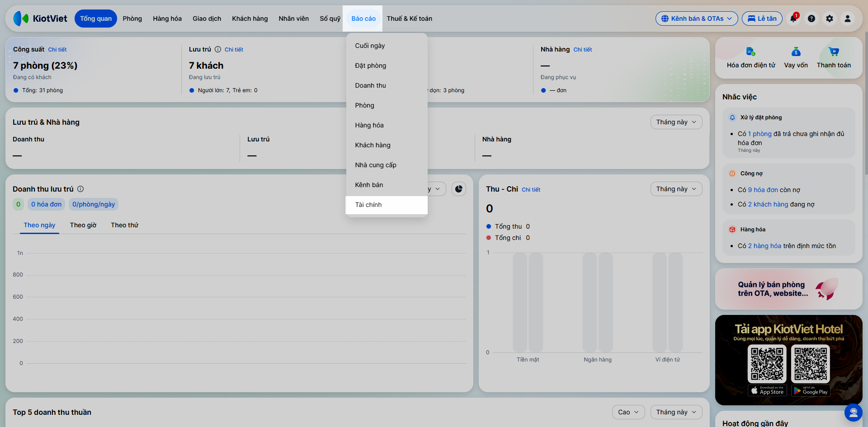This screenshot has height=427, width=868.
Task: Select Nhà cung cấp report menu item
Action: coord(387,165)
